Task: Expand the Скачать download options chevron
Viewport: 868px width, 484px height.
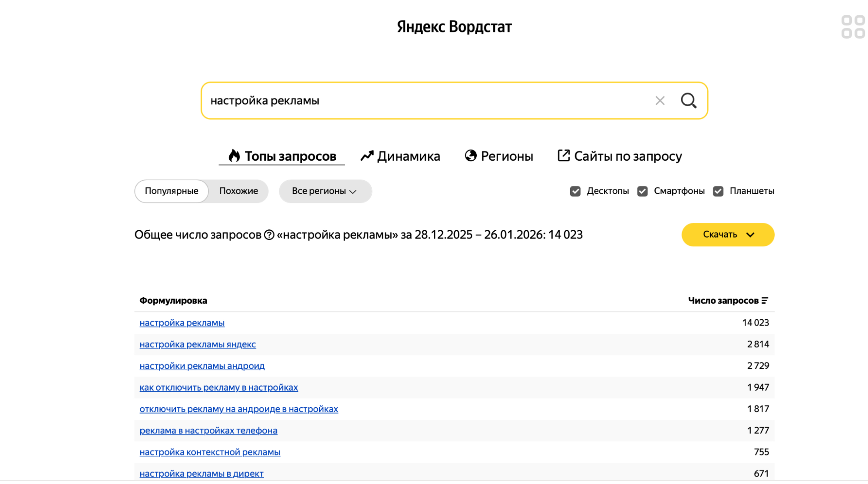Action: (751, 235)
